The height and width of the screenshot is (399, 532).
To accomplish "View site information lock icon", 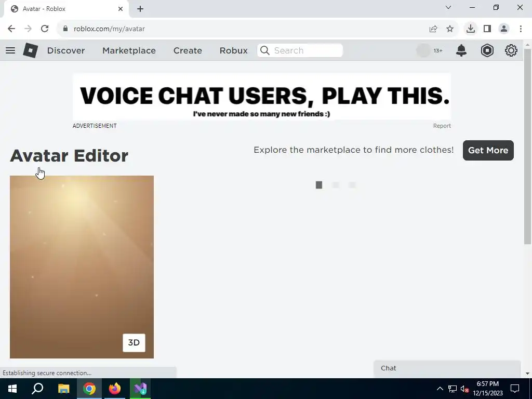I will [x=65, y=29].
